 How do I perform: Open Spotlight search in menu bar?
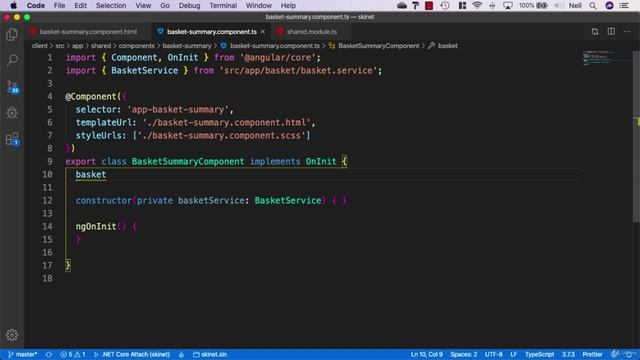[x=593, y=5]
